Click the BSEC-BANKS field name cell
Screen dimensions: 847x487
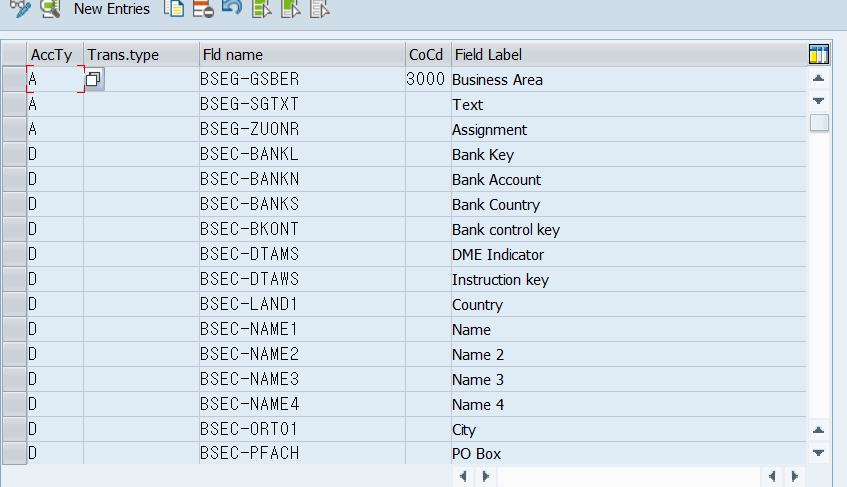click(302, 204)
